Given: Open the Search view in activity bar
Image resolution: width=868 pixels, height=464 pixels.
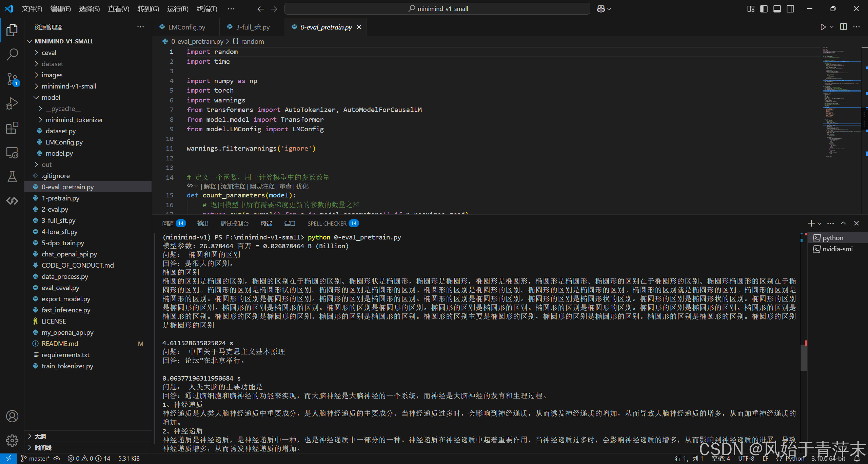Looking at the screenshot, I should (12, 54).
